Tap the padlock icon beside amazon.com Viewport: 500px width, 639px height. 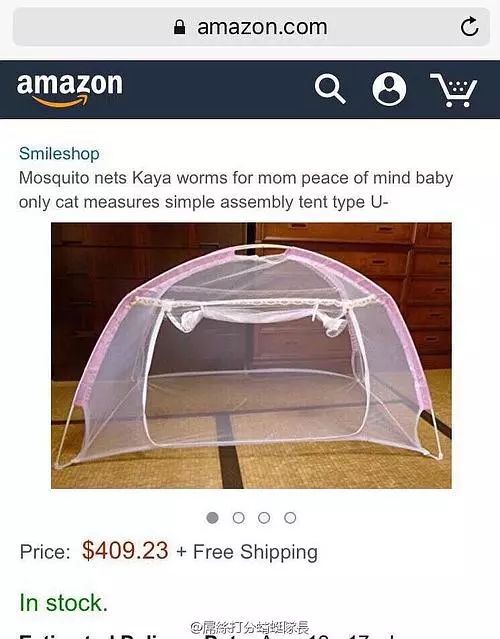tap(179, 27)
